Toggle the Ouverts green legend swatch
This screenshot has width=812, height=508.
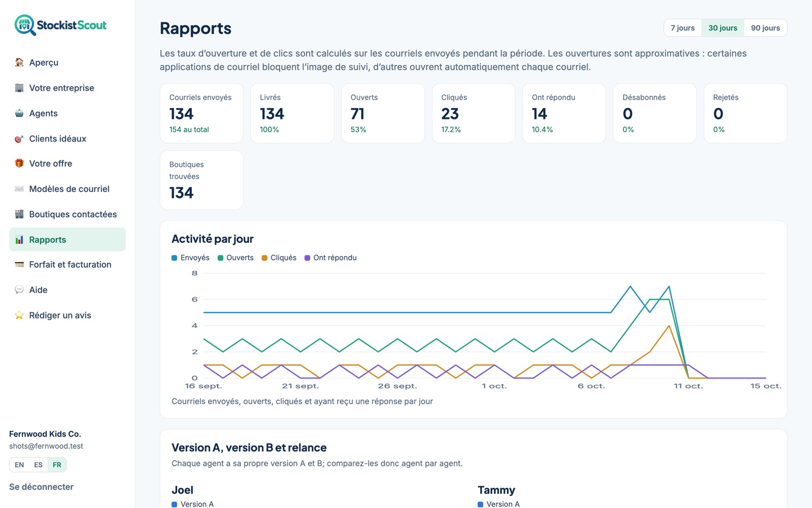[x=221, y=258]
